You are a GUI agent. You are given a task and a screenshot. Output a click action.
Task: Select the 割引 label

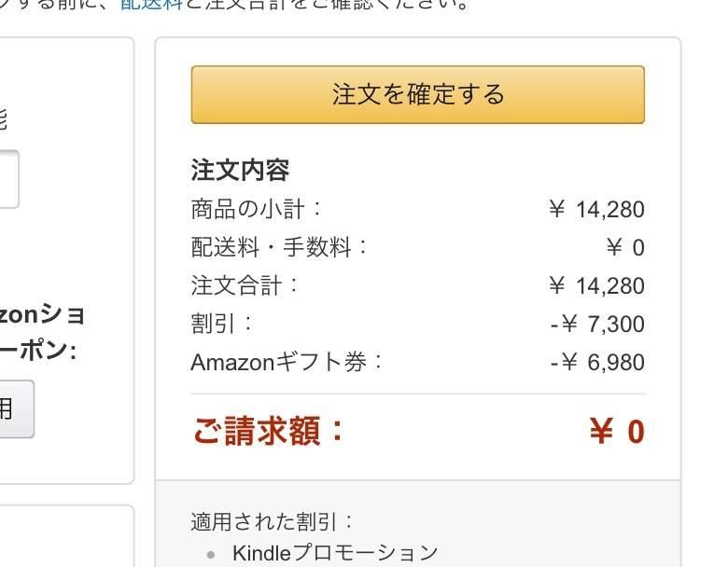coord(222,324)
